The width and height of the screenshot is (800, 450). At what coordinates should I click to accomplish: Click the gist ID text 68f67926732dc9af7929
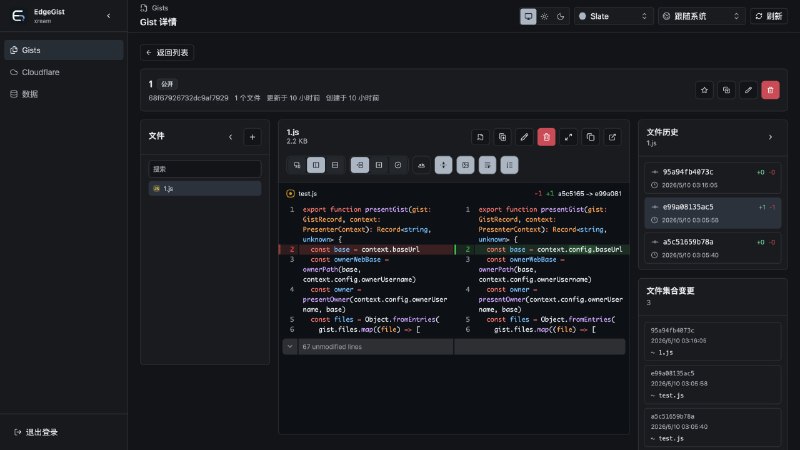(188, 98)
